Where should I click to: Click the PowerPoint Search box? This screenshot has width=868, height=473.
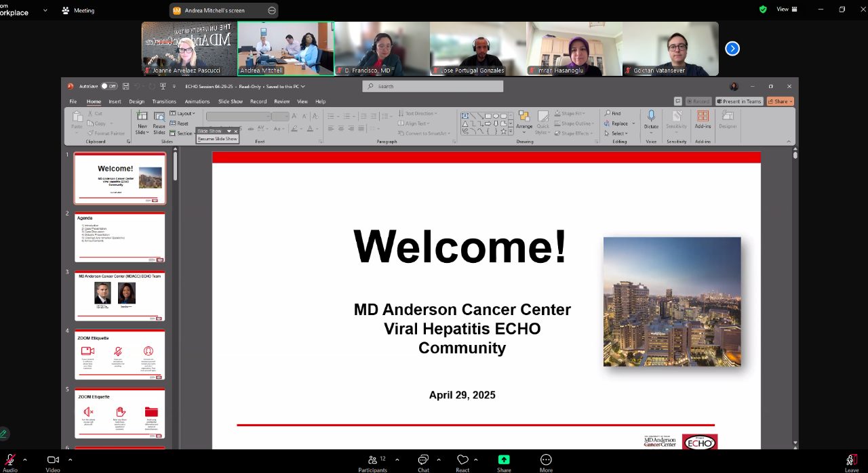tap(433, 86)
